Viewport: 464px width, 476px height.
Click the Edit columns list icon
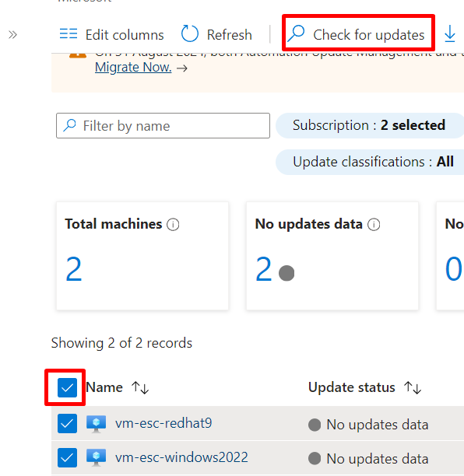69,33
